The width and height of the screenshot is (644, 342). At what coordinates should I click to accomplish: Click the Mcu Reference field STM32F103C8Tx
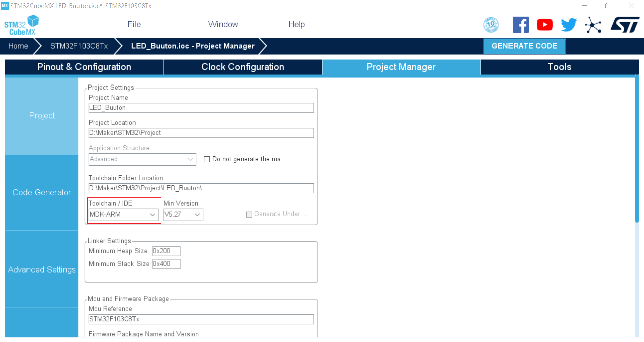coord(201,319)
